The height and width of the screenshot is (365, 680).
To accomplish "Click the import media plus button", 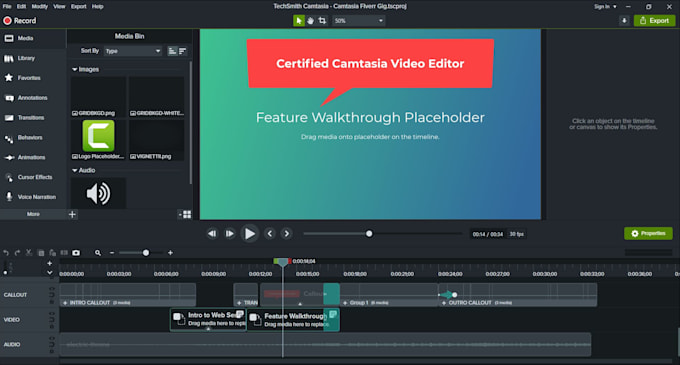I will [72, 214].
